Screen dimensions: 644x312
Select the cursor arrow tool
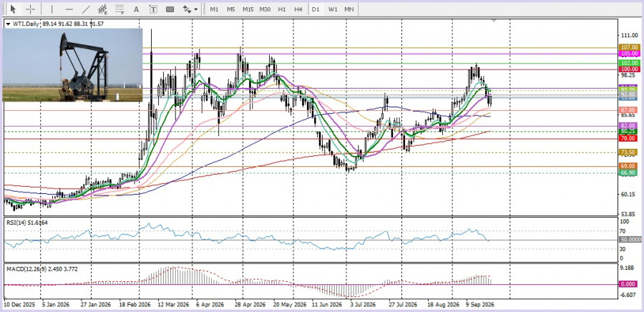point(13,9)
